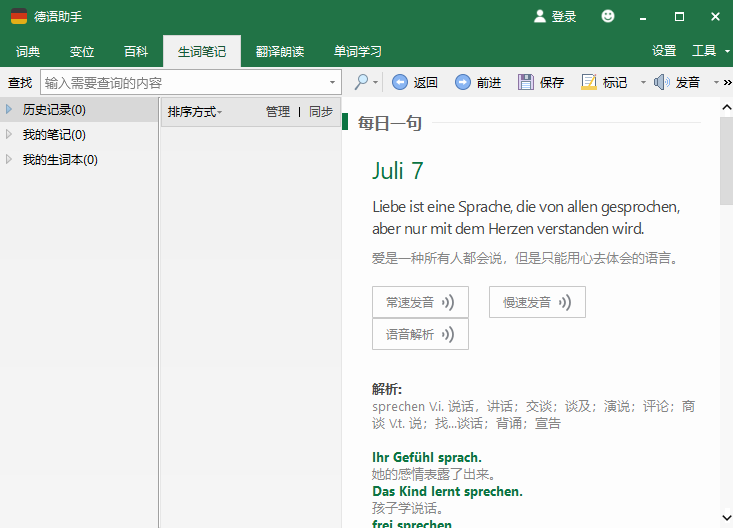The image size is (733, 528).
Task: Click the 发音 speaker icon in toolbar
Action: [x=662, y=82]
